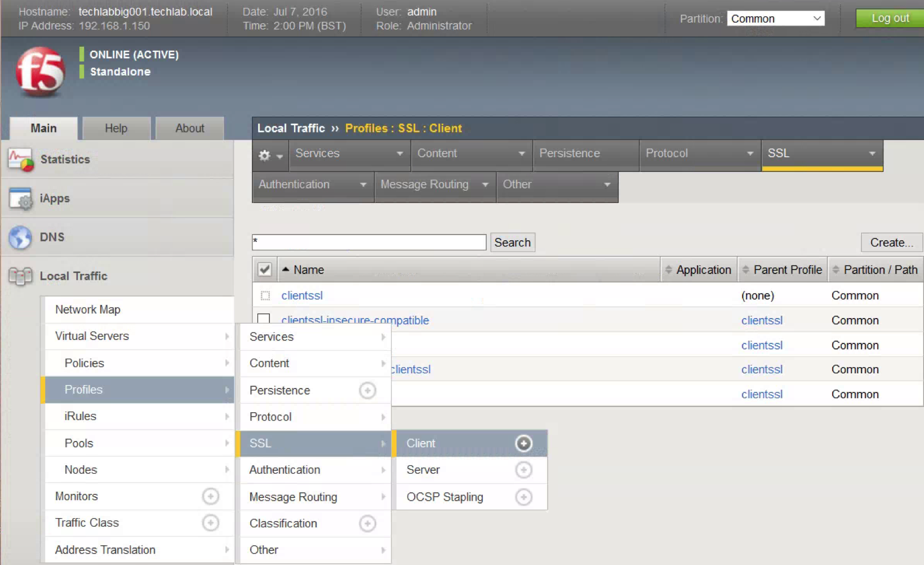This screenshot has width=924, height=565.
Task: Switch to the Help tab
Action: click(116, 129)
